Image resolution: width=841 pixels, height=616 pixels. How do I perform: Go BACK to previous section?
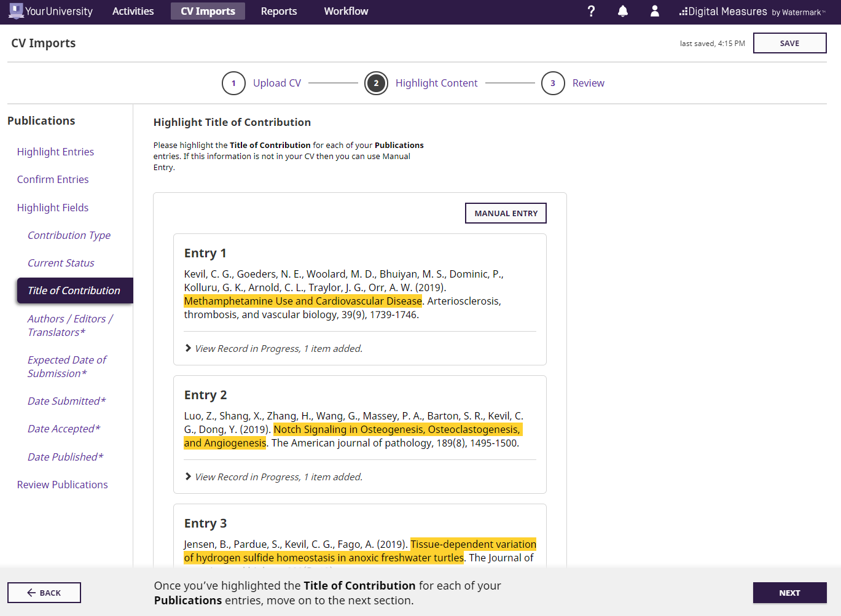point(44,593)
